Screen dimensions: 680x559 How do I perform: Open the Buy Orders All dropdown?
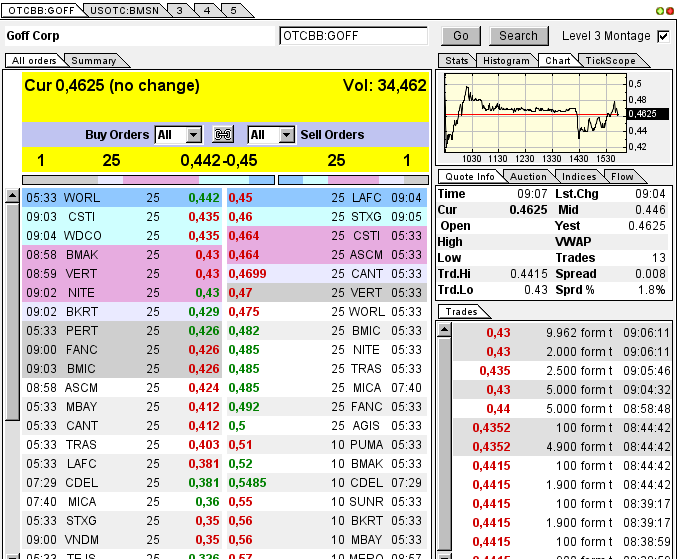178,135
